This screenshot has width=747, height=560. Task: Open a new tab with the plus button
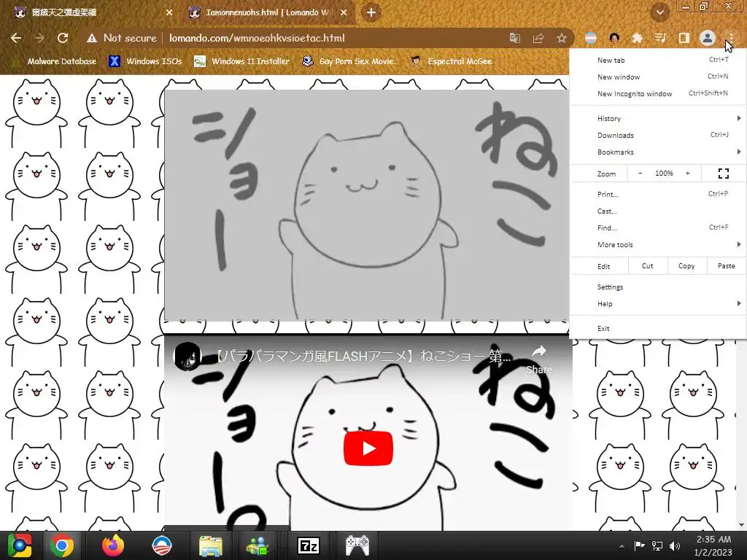(371, 12)
